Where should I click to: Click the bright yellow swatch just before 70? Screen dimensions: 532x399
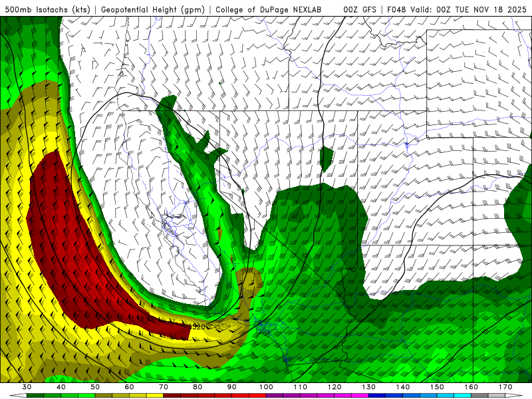coord(155,396)
